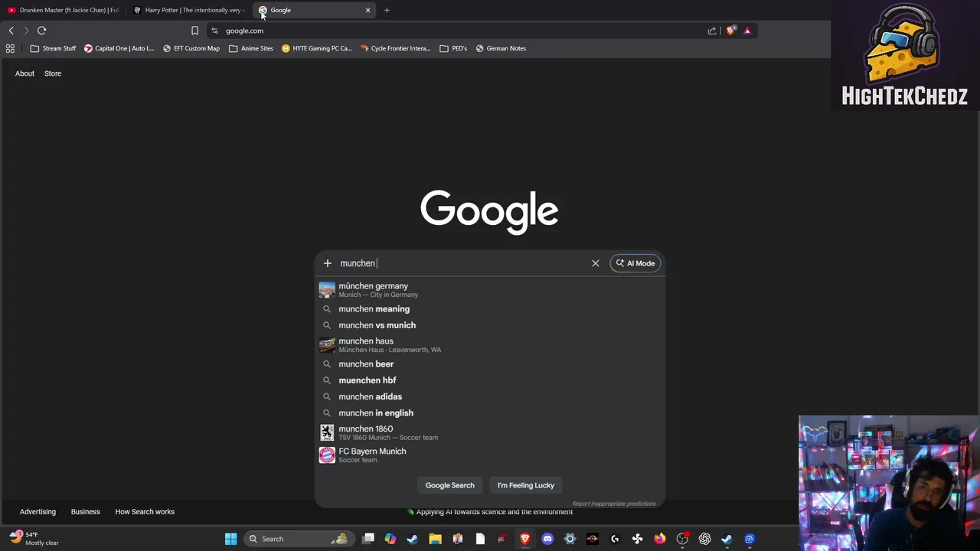
Task: Open the apps grid in bookmarks bar
Action: (10, 48)
